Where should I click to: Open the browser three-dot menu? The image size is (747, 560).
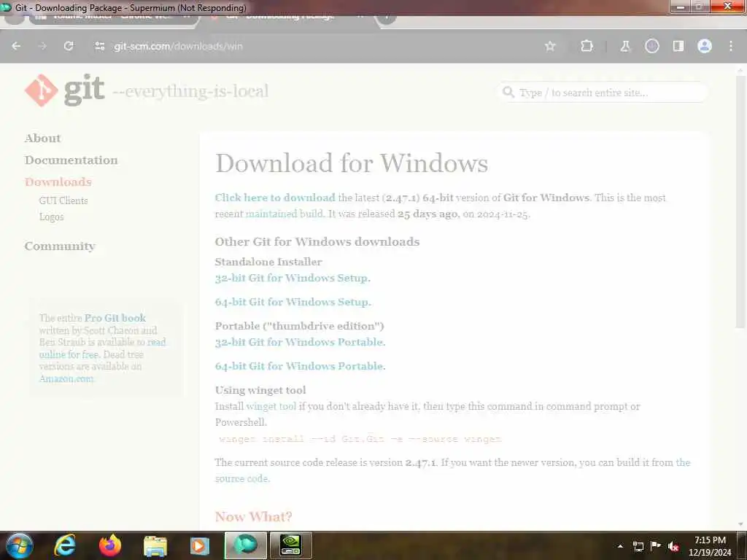(x=731, y=46)
